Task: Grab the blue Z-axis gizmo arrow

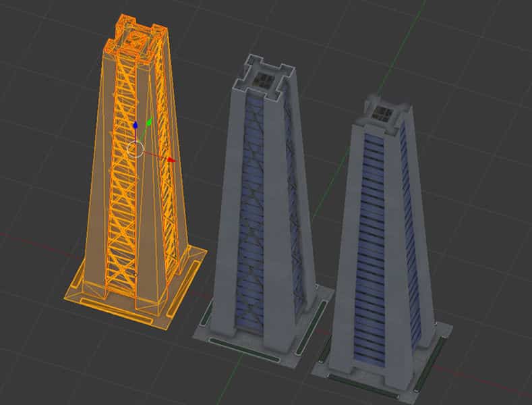Action: (136, 126)
